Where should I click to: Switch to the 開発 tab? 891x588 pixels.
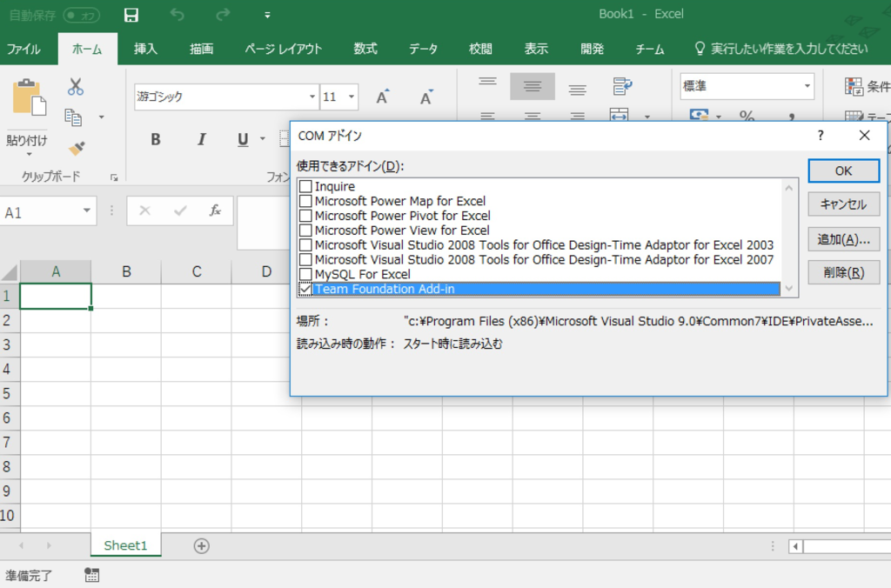592,50
